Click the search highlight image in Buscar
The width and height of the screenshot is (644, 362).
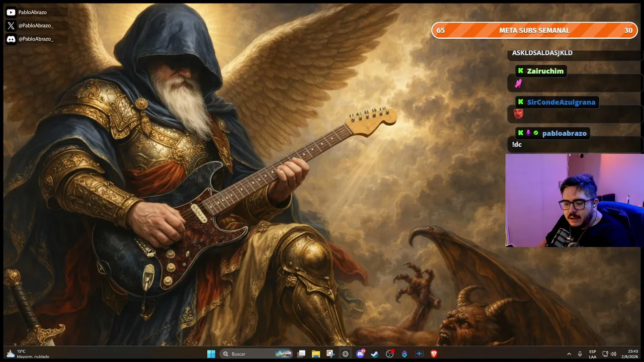(284, 354)
